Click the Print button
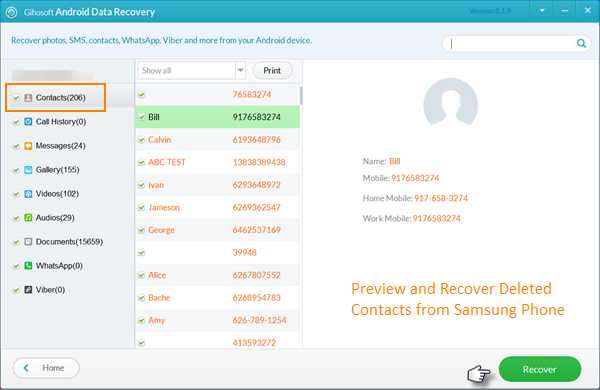600x390 pixels. [272, 70]
